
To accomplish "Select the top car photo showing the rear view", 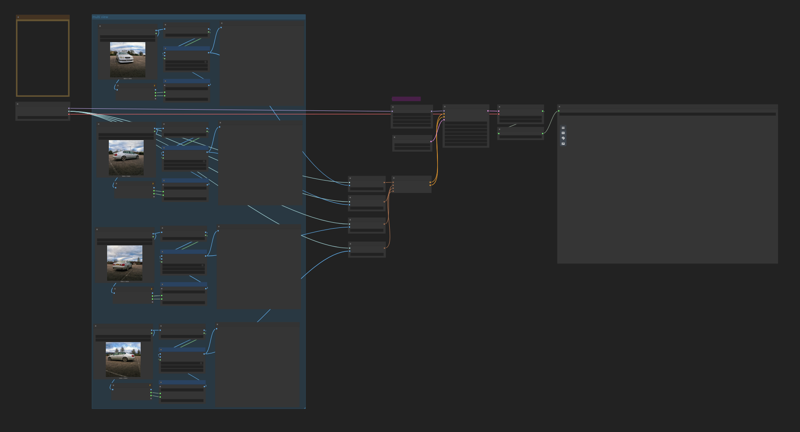I will tap(128, 60).
